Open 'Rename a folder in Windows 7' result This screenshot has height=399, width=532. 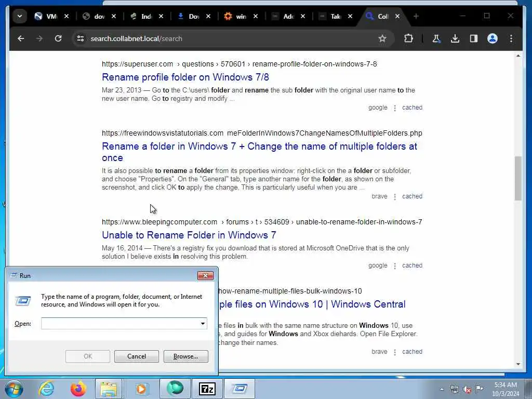[259, 152]
